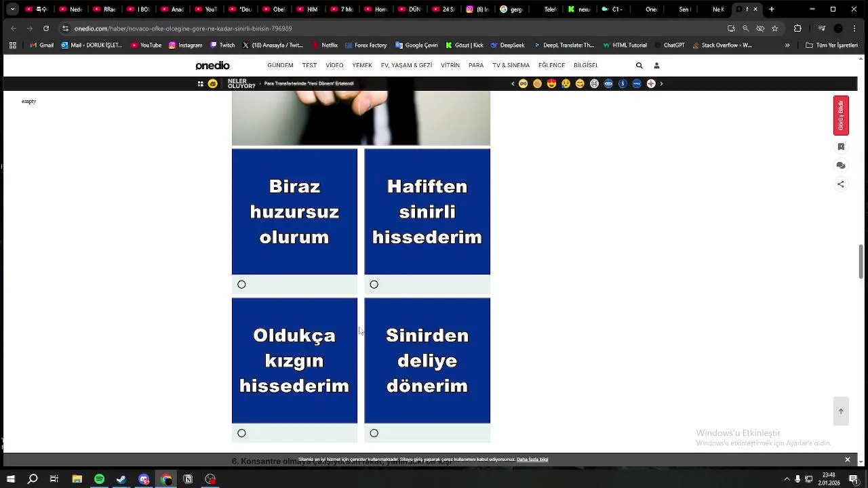The height and width of the screenshot is (488, 868).
Task: Open the EV, YAŞAM & GEZİ menu
Action: click(406, 66)
